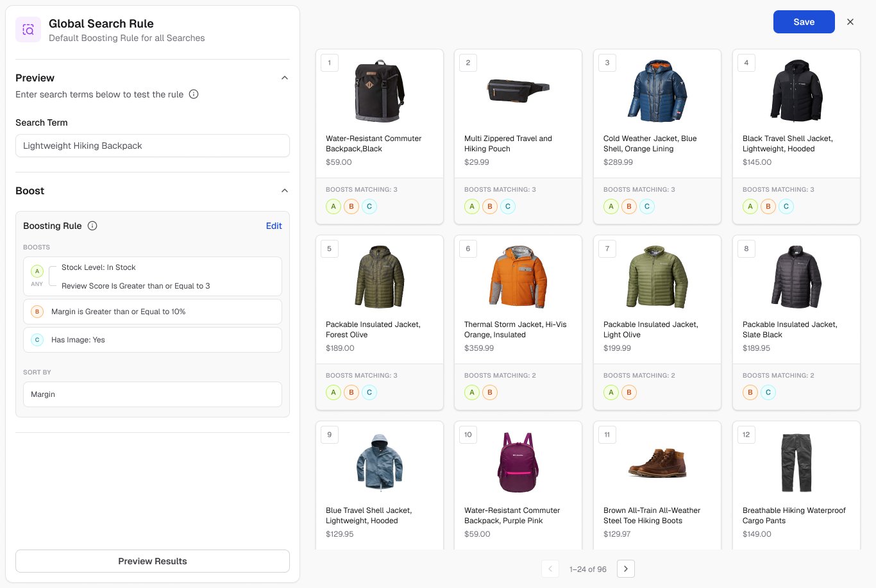The width and height of the screenshot is (876, 588).
Task: Open the Sort By Margin field
Action: (x=153, y=394)
